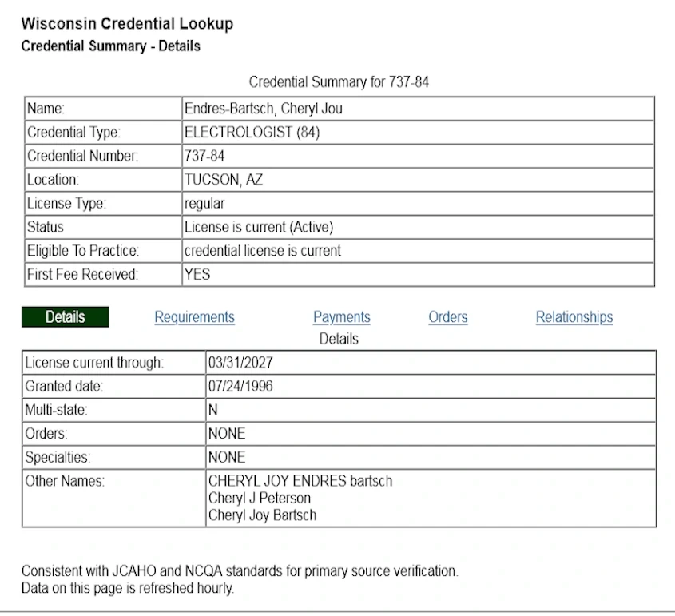Click the JCAHO and NCQA standards footer text

click(x=240, y=571)
